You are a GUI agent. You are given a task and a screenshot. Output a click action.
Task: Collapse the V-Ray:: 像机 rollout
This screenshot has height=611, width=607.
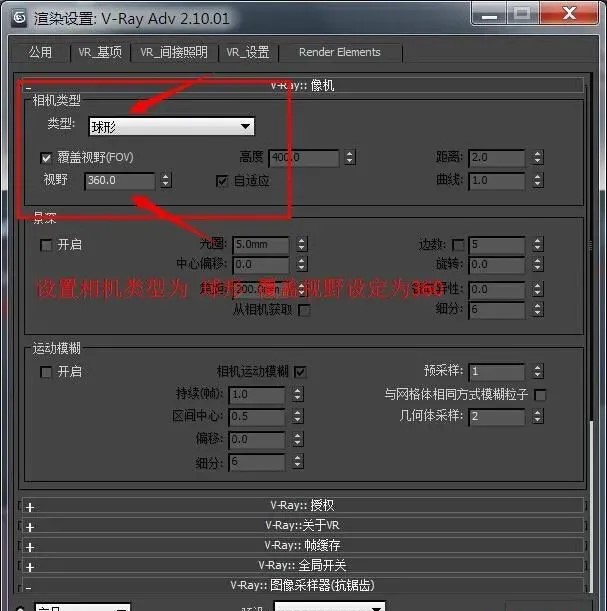(x=302, y=85)
